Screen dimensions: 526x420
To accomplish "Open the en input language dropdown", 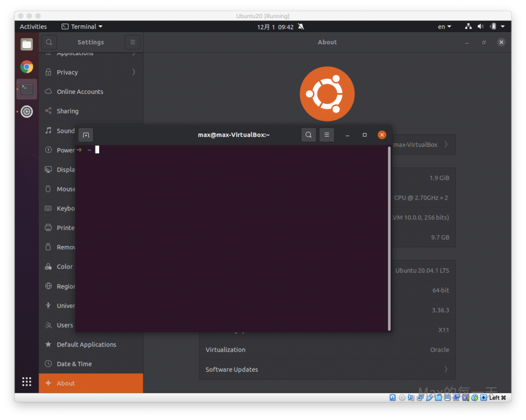I will 444,27.
